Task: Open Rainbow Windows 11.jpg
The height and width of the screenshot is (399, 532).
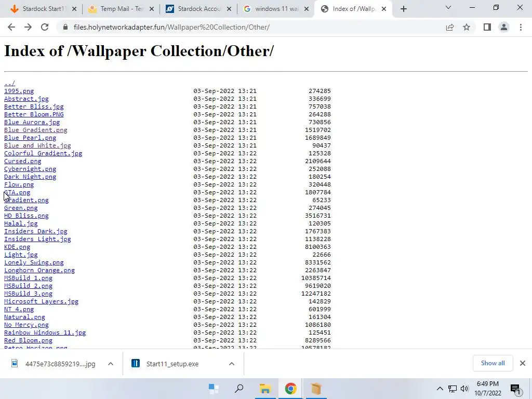Action: point(45,333)
